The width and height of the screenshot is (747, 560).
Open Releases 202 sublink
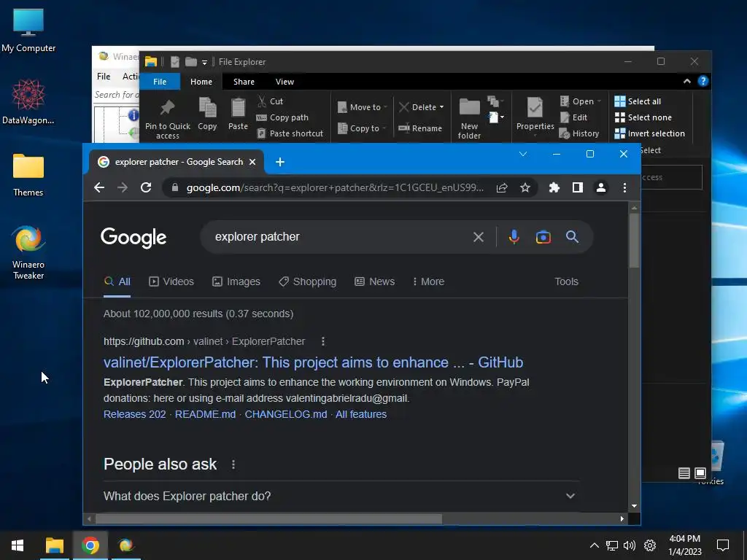point(134,414)
